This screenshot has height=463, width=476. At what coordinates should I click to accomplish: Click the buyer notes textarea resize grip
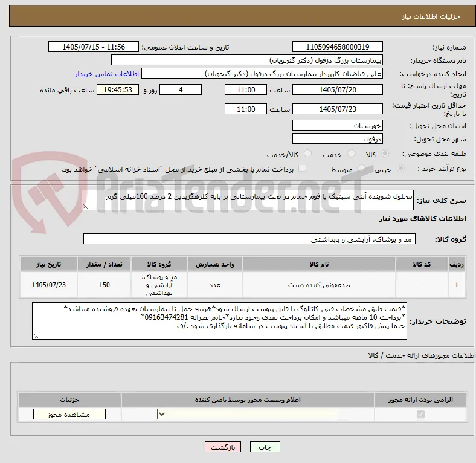point(36,335)
